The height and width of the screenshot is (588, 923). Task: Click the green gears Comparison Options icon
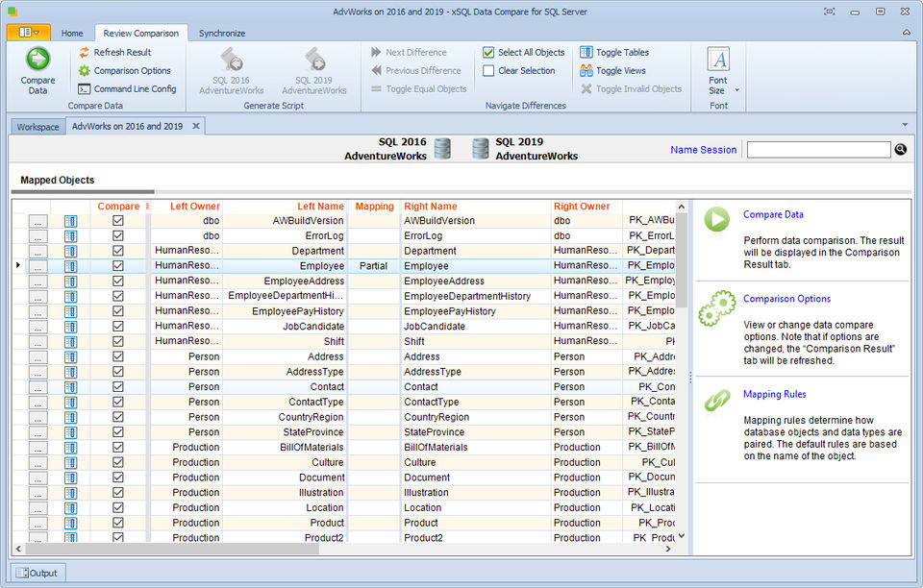click(x=717, y=308)
